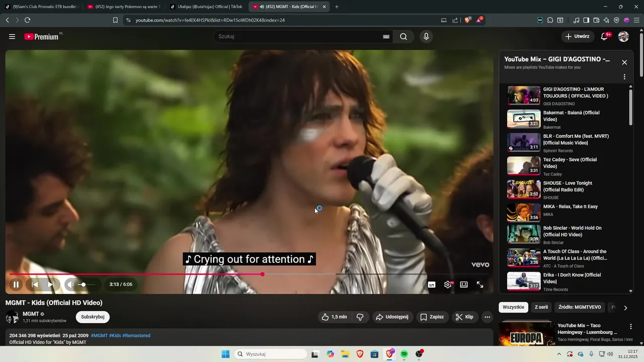Open player settings gear

(x=448, y=285)
